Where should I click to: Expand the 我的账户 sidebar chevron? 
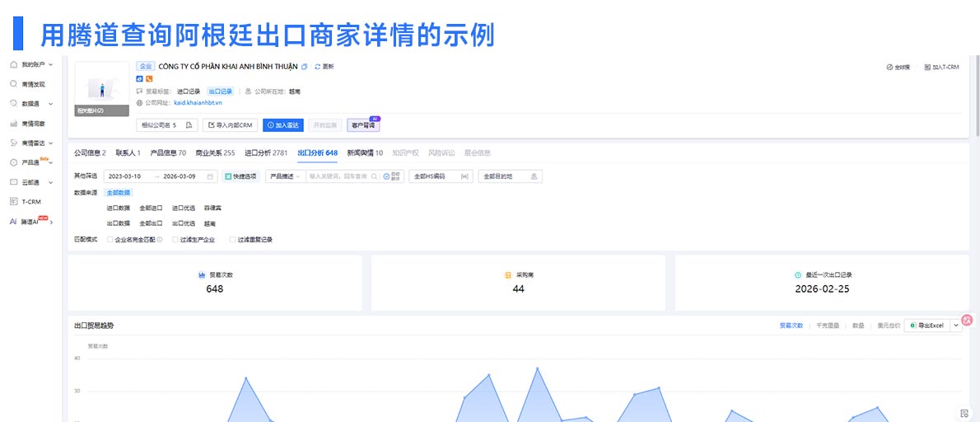coord(50,64)
